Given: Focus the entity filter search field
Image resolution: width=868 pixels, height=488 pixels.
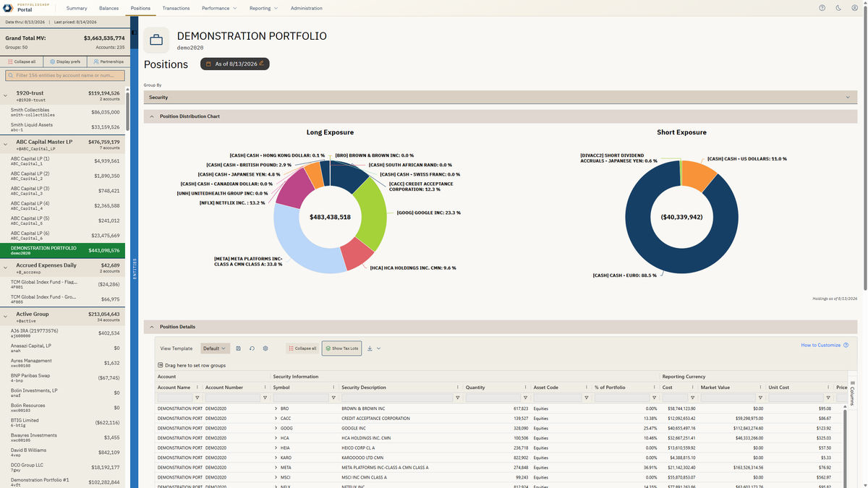Looking at the screenshot, I should (x=65, y=75).
